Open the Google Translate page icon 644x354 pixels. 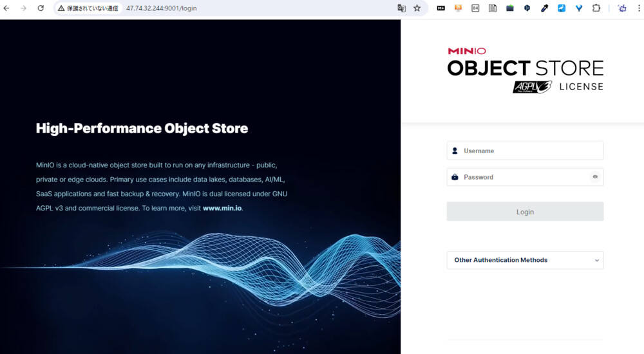pyautogui.click(x=401, y=8)
